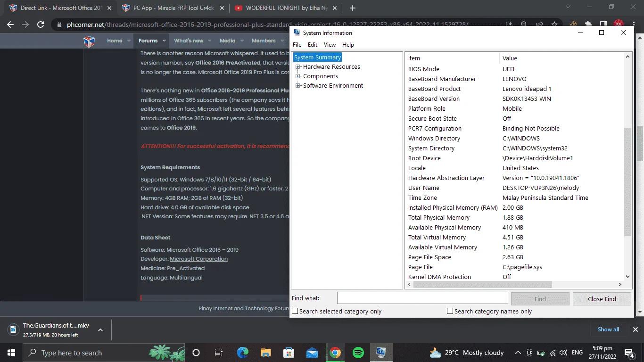Screen dimensions: 644x362
Task: Expand the Hardware Resources tree node
Action: 298,67
